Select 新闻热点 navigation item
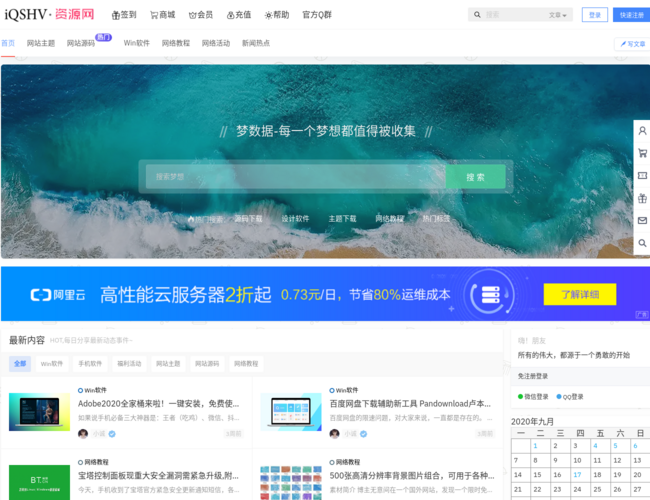The width and height of the screenshot is (650, 500). (256, 43)
